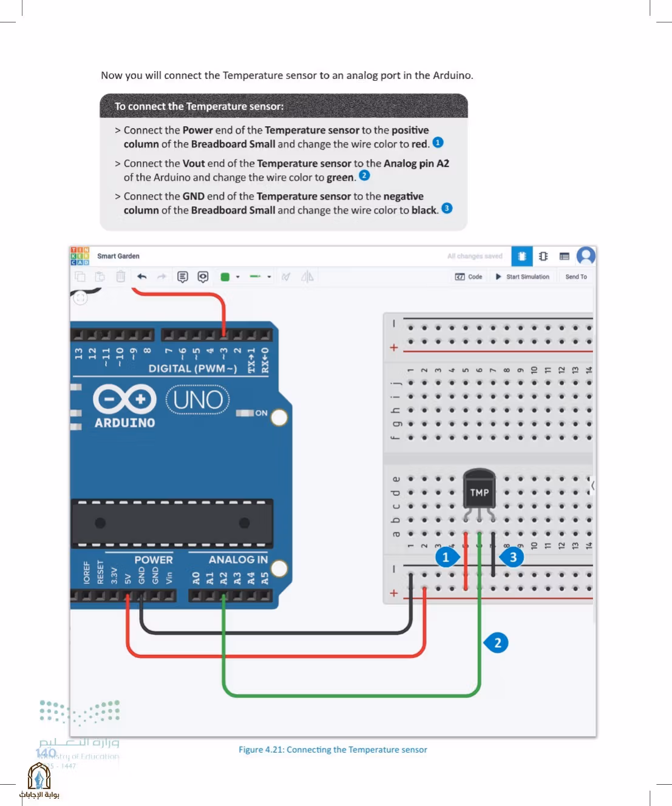
Task: Start Simulation
Action: coord(522,277)
